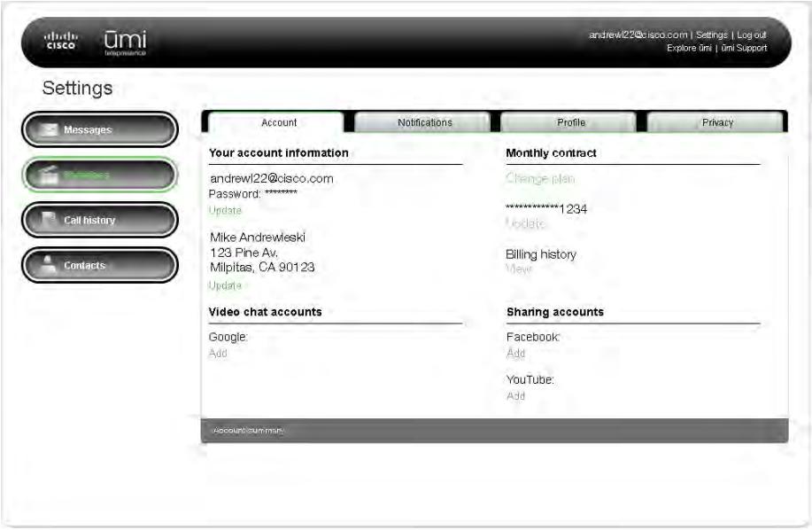This screenshot has width=812, height=530.
Task: Click the Video chat accounts heading
Action: (x=265, y=312)
